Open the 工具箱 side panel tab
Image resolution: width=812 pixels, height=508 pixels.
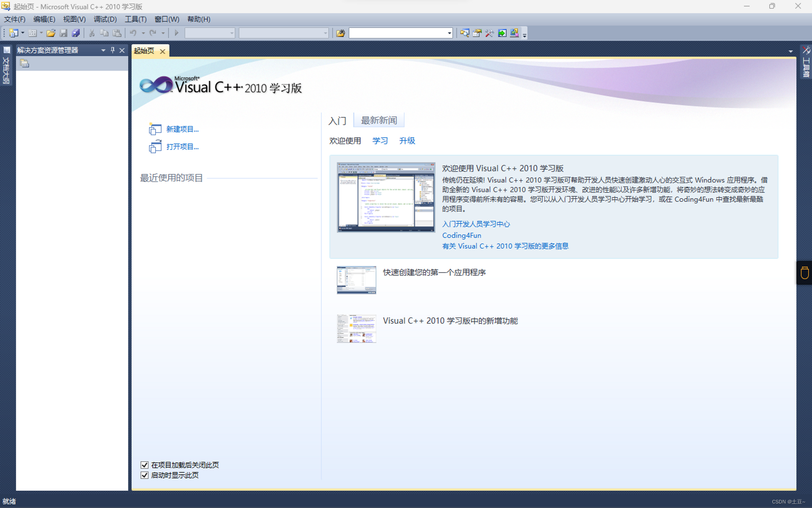(x=806, y=62)
